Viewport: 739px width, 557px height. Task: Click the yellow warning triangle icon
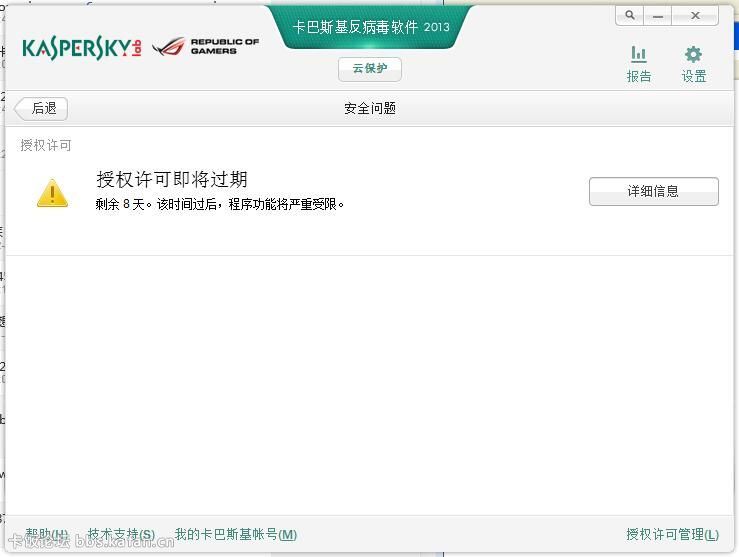(x=52, y=193)
